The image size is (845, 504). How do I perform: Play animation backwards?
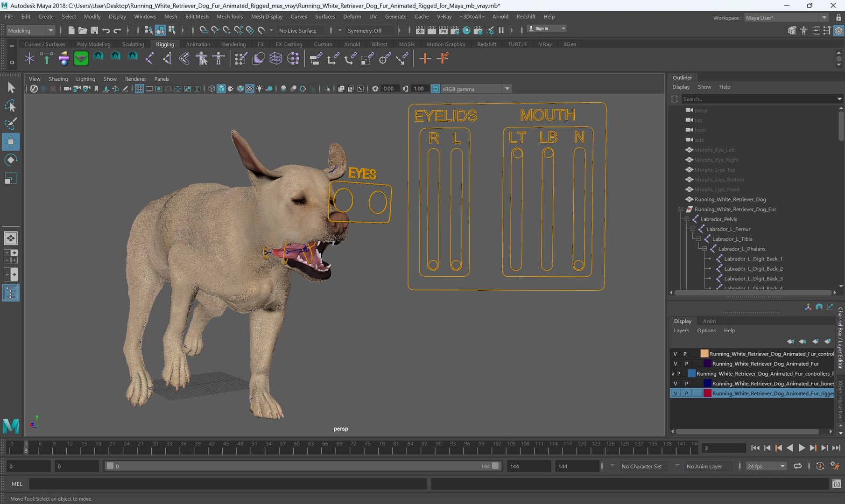pyautogui.click(x=790, y=448)
